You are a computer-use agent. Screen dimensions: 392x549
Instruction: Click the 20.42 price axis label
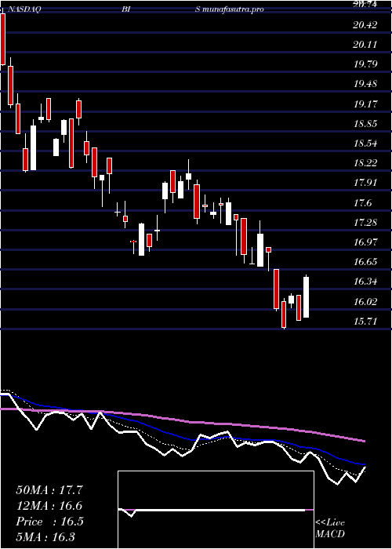[x=365, y=25]
